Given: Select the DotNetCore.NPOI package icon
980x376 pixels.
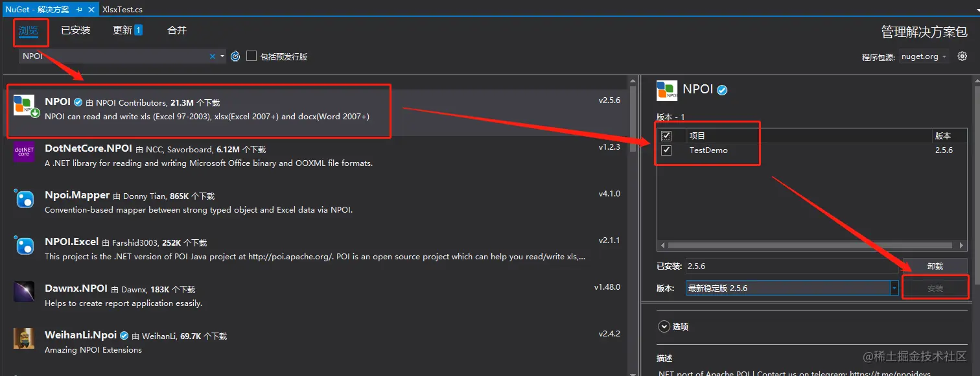Looking at the screenshot, I should pyautogui.click(x=24, y=151).
